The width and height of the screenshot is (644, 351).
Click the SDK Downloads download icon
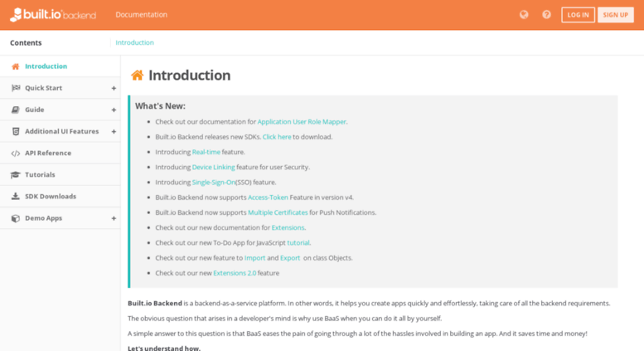tap(16, 197)
